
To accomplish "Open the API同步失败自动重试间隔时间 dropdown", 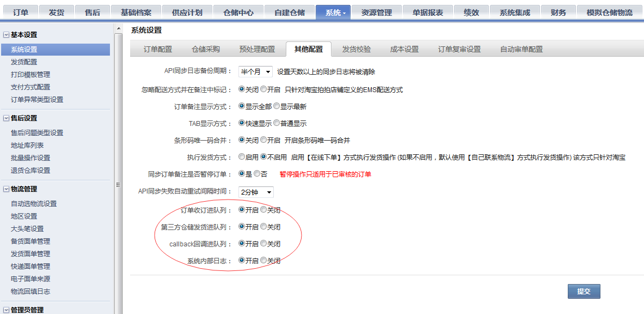I will coord(256,192).
